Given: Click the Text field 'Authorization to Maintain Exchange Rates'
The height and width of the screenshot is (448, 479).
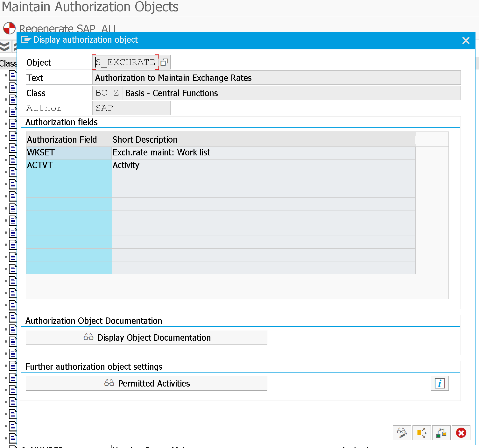Looking at the screenshot, I should (x=276, y=78).
